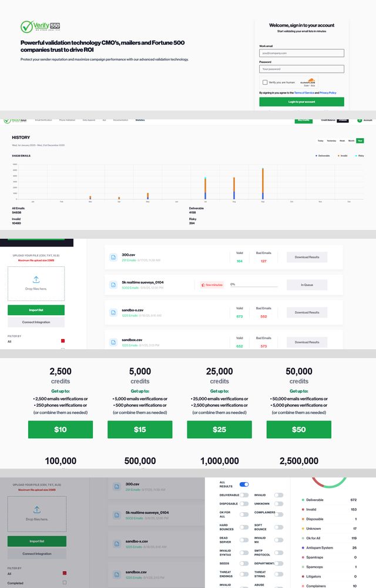Open the Terms of Service link
Image resolution: width=376 pixels, height=588 pixels.
pyautogui.click(x=304, y=92)
